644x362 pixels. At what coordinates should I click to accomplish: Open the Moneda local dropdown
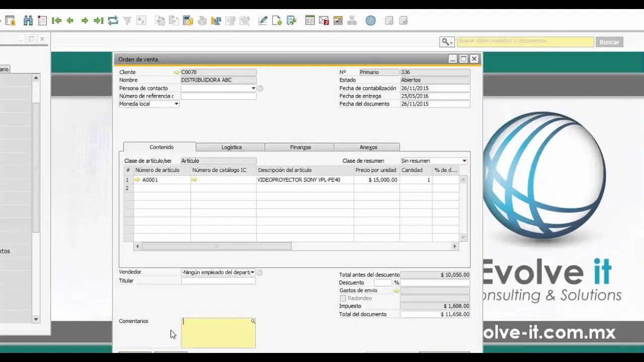point(176,104)
